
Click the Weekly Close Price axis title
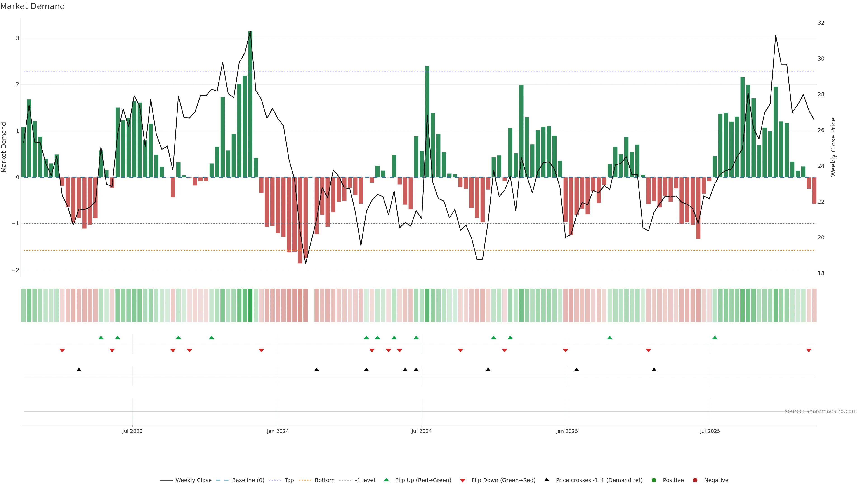pyautogui.click(x=833, y=147)
